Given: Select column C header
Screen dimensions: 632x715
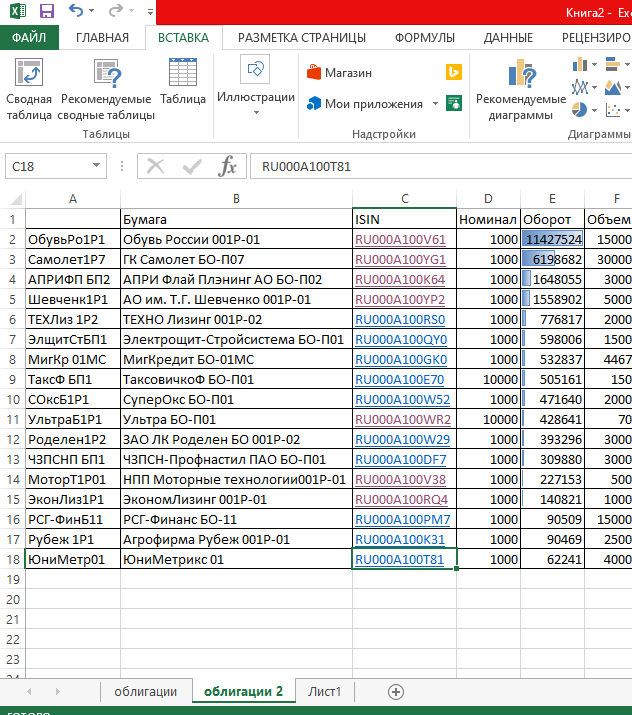Looking at the screenshot, I should click(404, 199).
